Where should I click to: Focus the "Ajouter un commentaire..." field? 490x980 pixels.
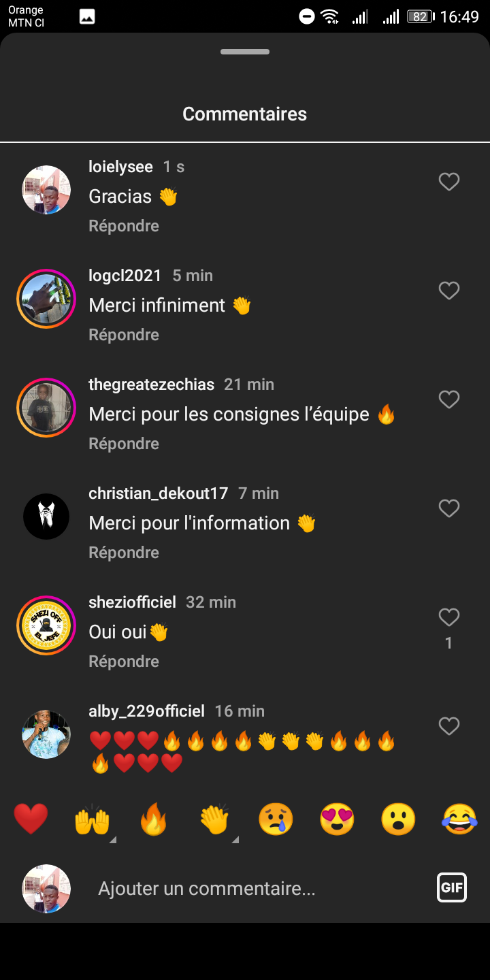pyautogui.click(x=259, y=888)
